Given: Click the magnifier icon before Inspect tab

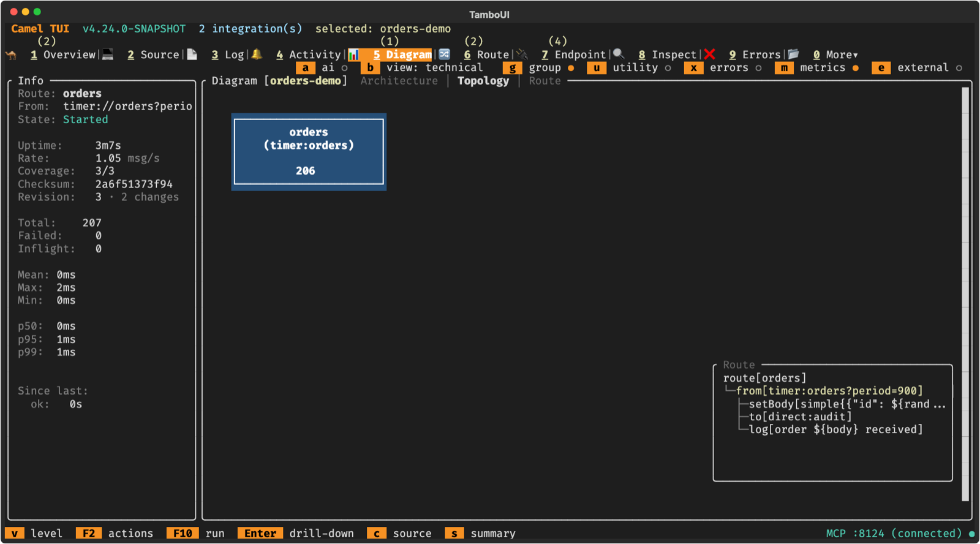Looking at the screenshot, I should [619, 55].
